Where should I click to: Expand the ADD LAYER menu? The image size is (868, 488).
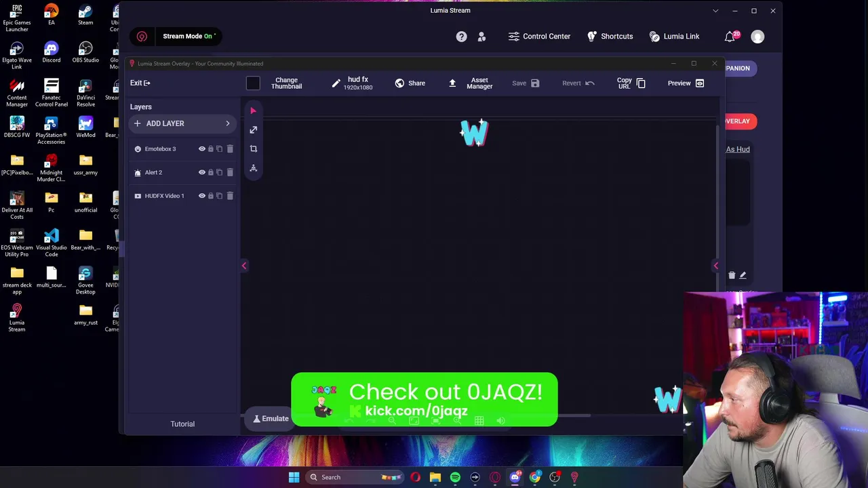click(182, 123)
